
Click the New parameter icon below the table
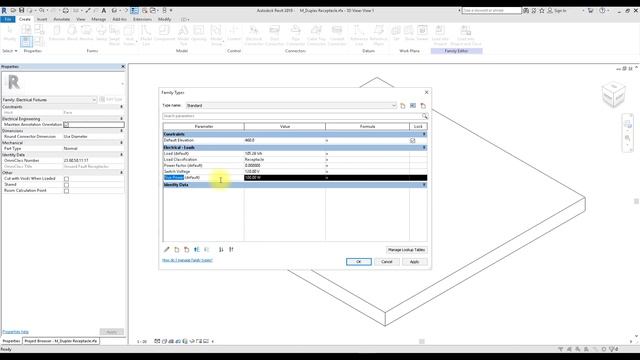point(177,249)
